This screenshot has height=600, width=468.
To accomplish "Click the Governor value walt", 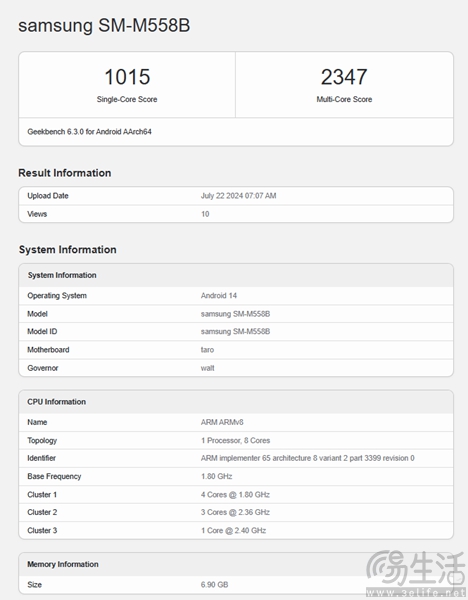I will pyautogui.click(x=207, y=368).
